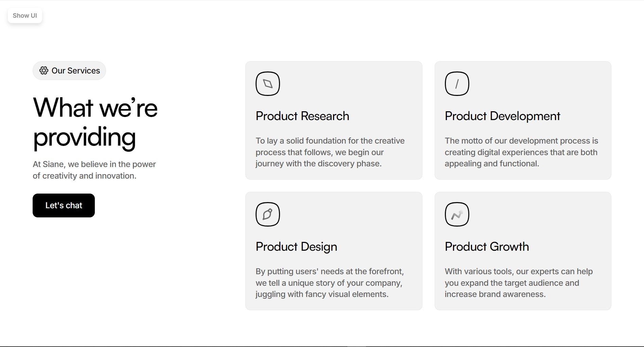Click the Siane creativity description text
The width and height of the screenshot is (644, 347).
click(x=94, y=170)
